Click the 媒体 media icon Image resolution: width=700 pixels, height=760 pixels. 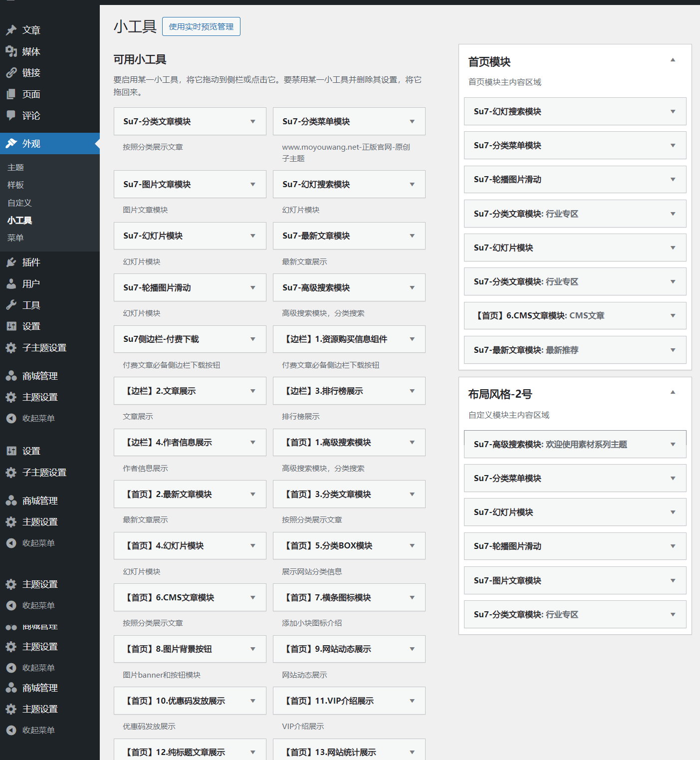[x=11, y=51]
